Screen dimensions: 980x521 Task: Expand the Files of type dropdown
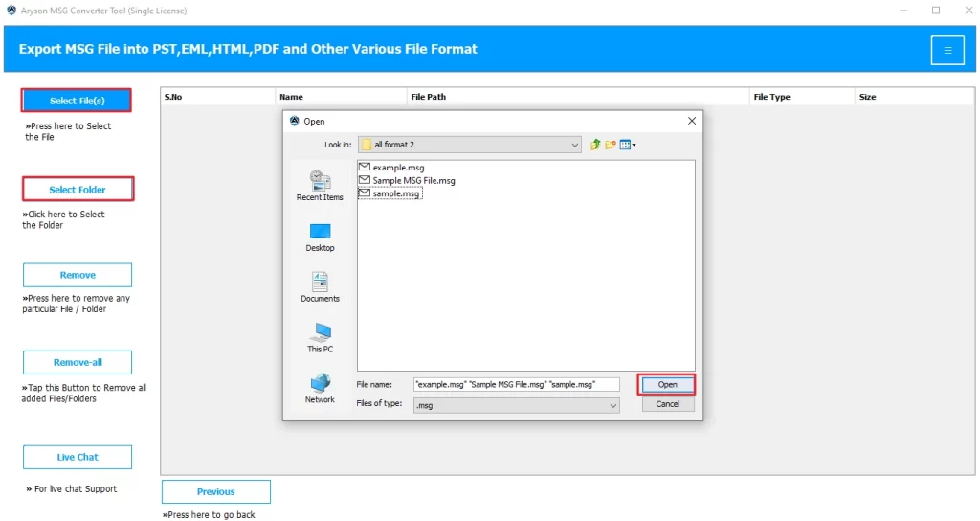pos(613,406)
